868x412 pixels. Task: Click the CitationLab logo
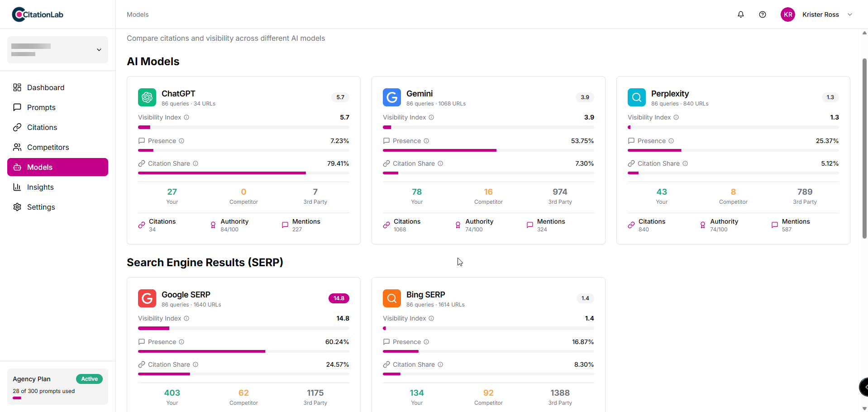37,14
